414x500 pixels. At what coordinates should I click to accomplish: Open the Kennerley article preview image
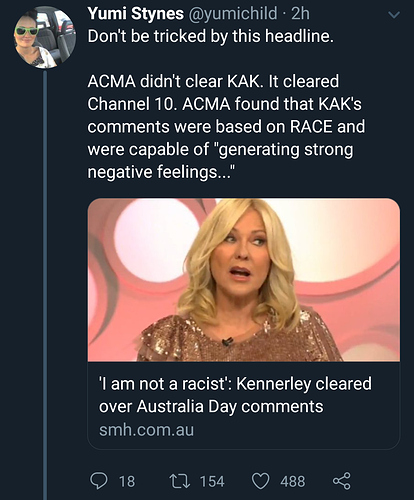click(244, 280)
